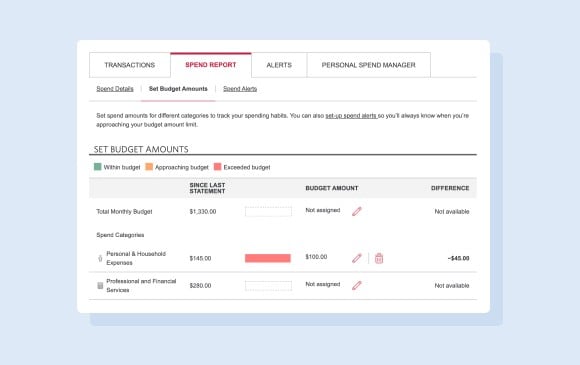Click the Total Monthly Budget row label
Viewport: 580px width, 365px height.
[124, 212]
